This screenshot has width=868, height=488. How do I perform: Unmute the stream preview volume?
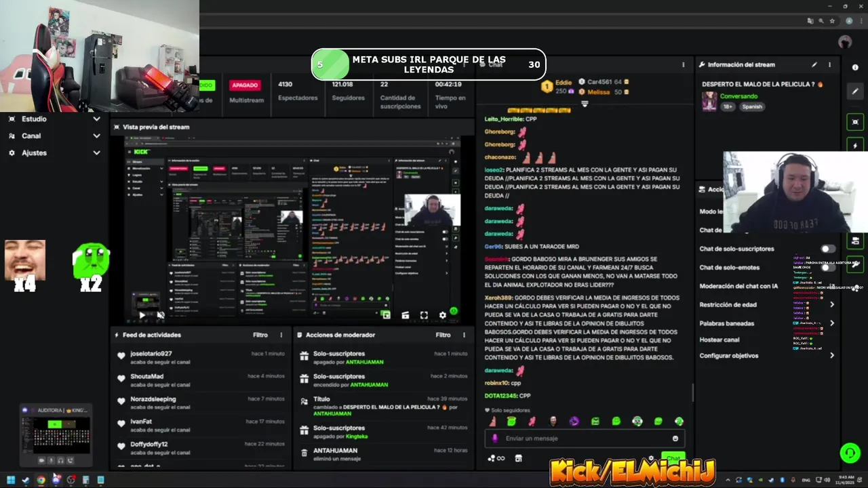(161, 315)
